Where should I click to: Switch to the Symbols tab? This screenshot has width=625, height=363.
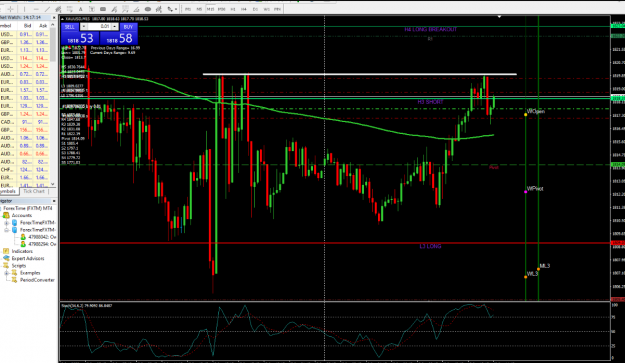coord(8,192)
